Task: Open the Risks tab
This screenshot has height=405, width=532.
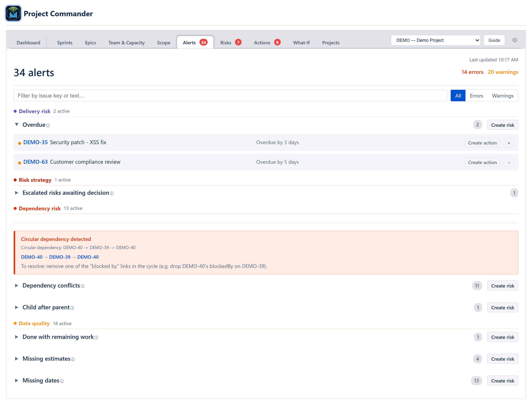Action: click(x=231, y=43)
